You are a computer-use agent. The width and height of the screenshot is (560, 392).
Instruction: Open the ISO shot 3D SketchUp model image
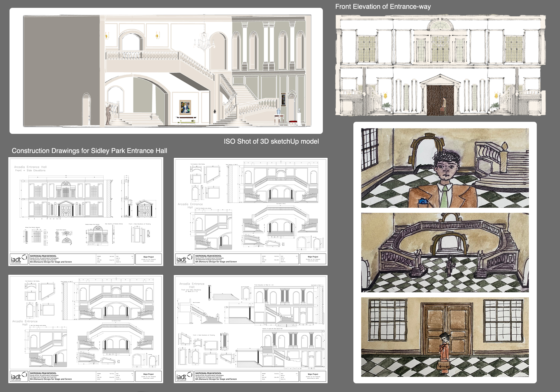[x=166, y=70]
